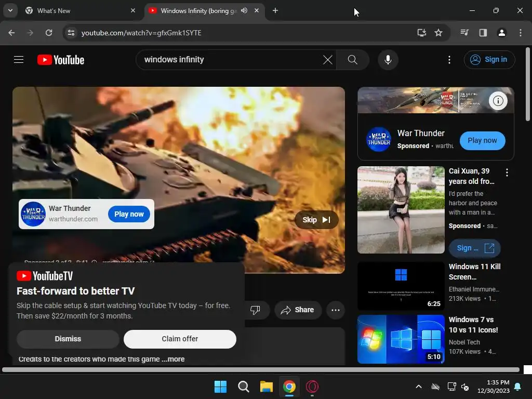Click Play now in the sidebar ad card
This screenshot has height=399, width=532.
(x=482, y=140)
